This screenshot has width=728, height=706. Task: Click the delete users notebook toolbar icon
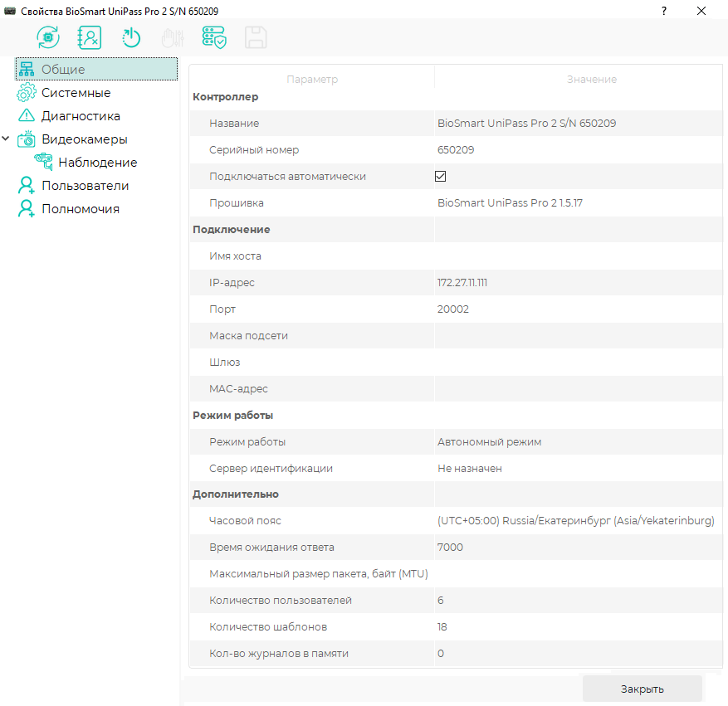click(x=89, y=37)
